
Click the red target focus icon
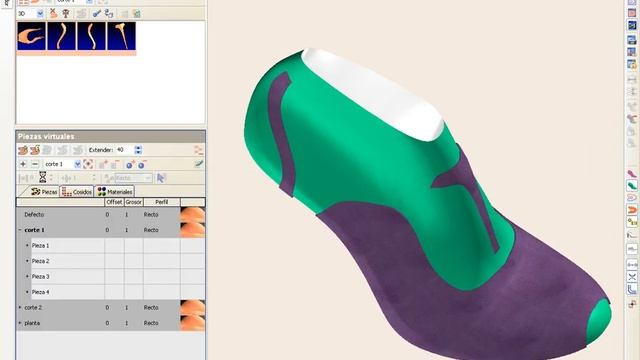click(x=88, y=164)
